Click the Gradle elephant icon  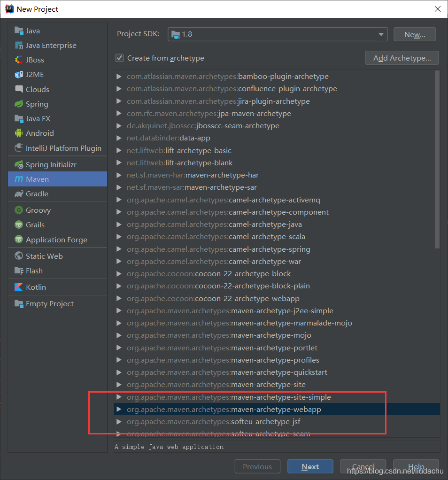[x=19, y=194]
